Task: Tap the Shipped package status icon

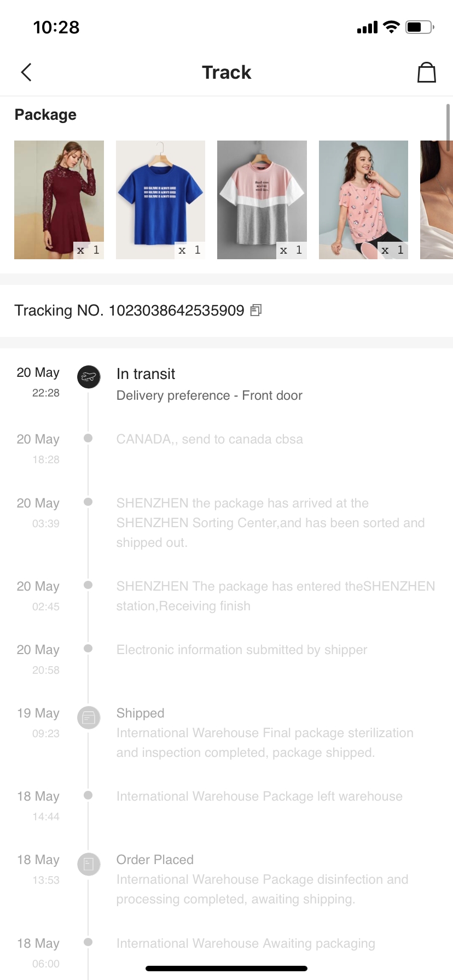Action: (88, 716)
